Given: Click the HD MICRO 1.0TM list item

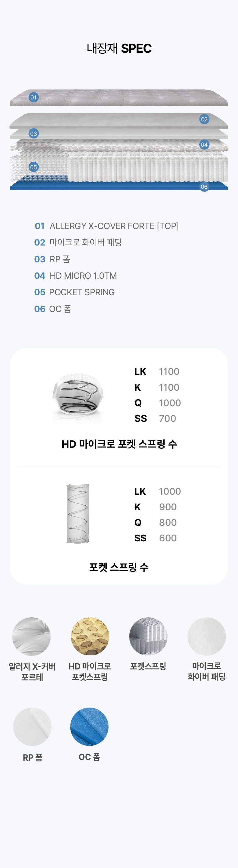Looking at the screenshot, I should coord(75,276).
